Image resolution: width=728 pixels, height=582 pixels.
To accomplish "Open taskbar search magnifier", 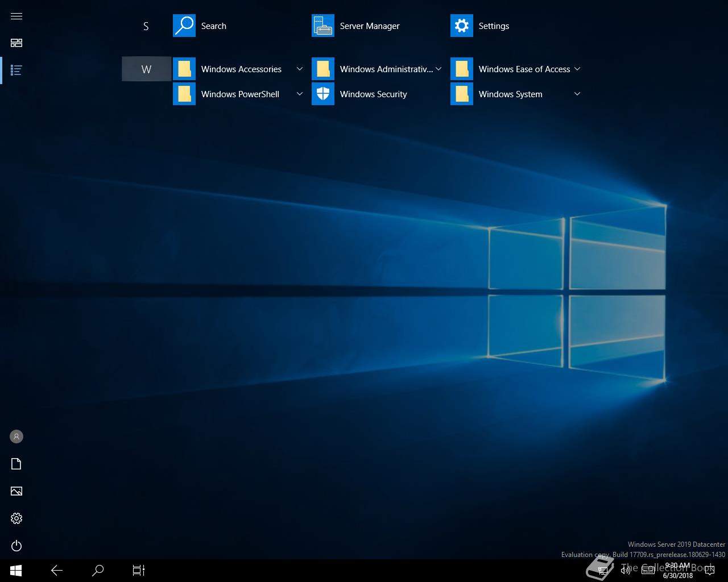I will coord(98,570).
